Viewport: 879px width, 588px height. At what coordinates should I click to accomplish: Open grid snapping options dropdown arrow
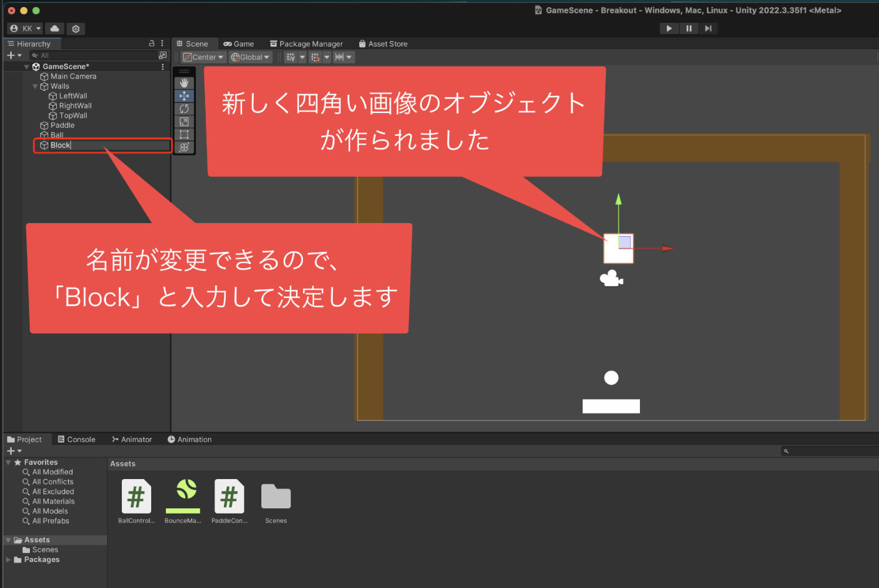point(327,57)
